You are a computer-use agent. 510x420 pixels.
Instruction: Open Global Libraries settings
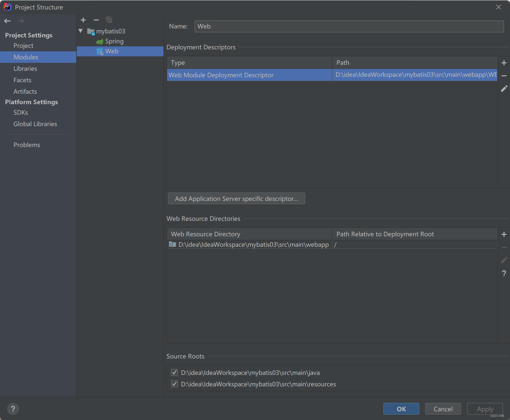[35, 124]
